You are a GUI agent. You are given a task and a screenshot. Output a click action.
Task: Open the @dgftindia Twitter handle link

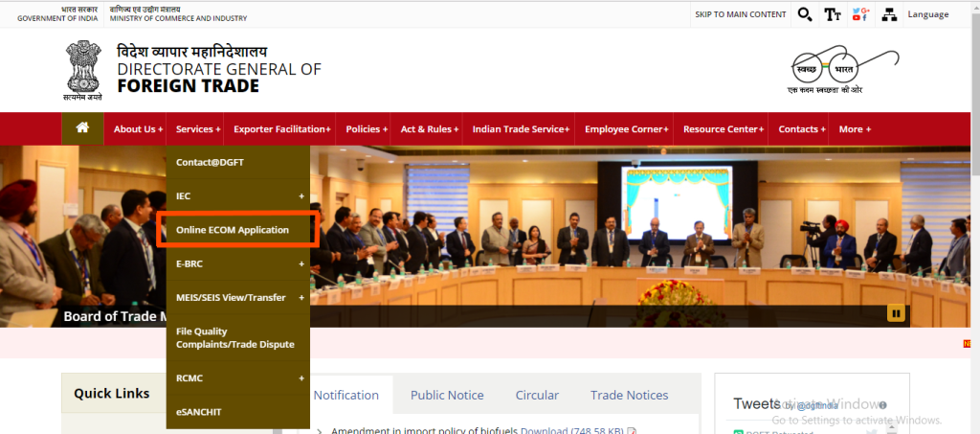pos(816,406)
